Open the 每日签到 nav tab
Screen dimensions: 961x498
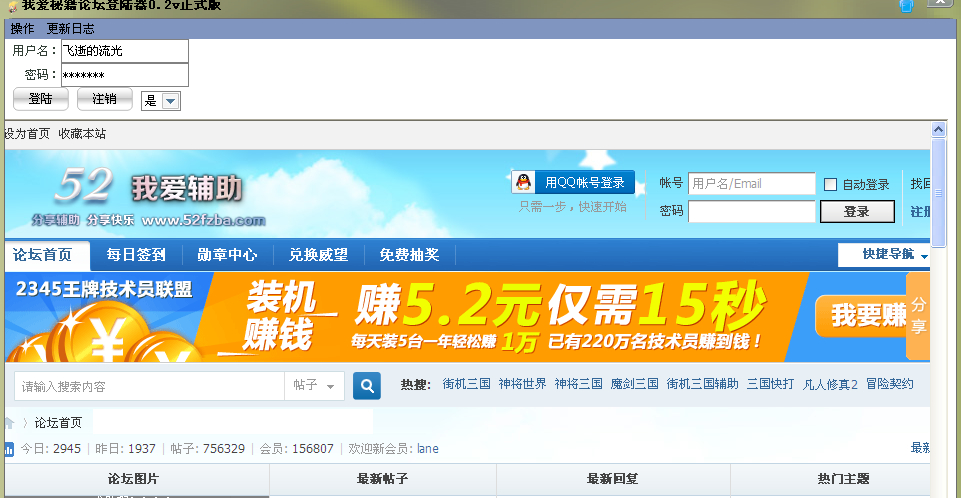tap(136, 255)
